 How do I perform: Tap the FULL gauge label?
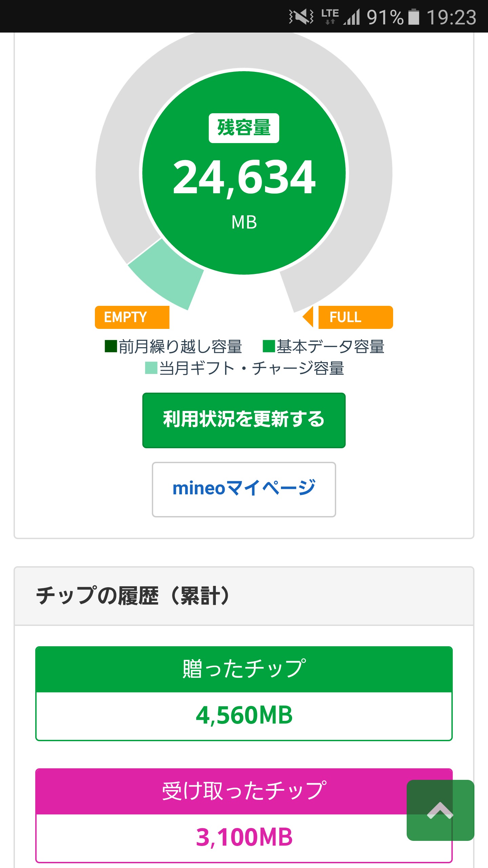tap(355, 317)
